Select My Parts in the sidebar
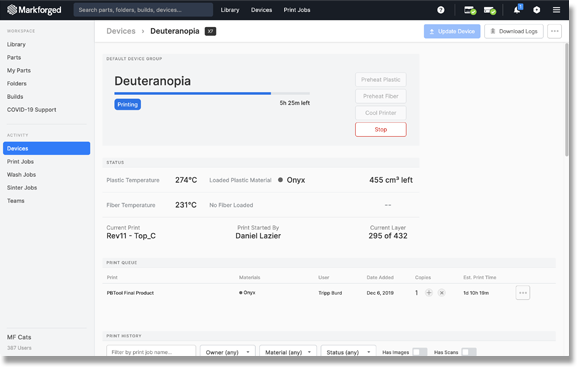The width and height of the screenshot is (577, 367). tap(19, 70)
